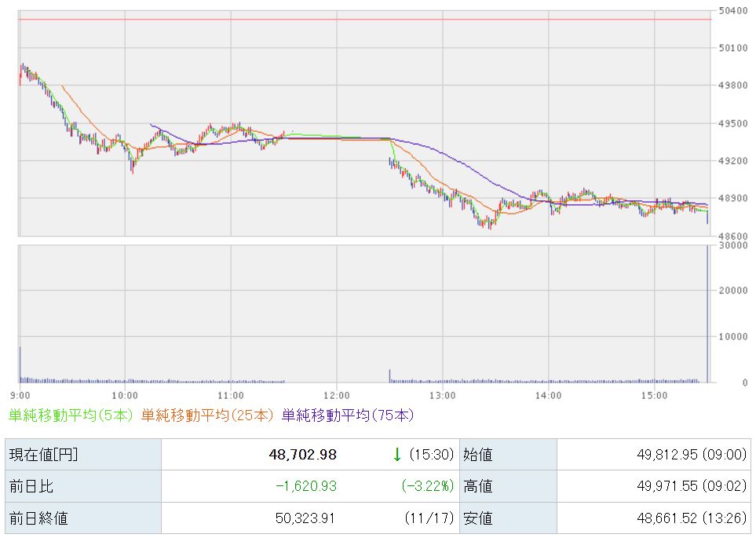The height and width of the screenshot is (538, 756).
Task: Click the 現在値[円] header cell
Action: coord(44,455)
